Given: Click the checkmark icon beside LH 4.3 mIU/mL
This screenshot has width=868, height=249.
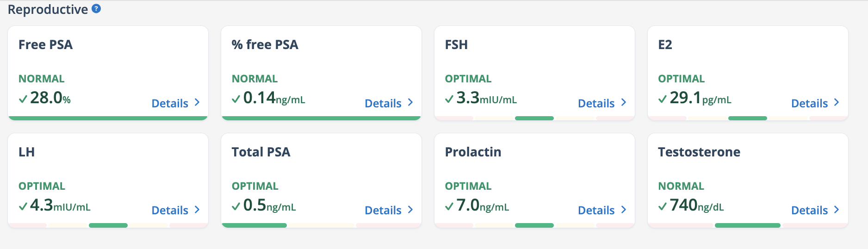Looking at the screenshot, I should [x=23, y=206].
